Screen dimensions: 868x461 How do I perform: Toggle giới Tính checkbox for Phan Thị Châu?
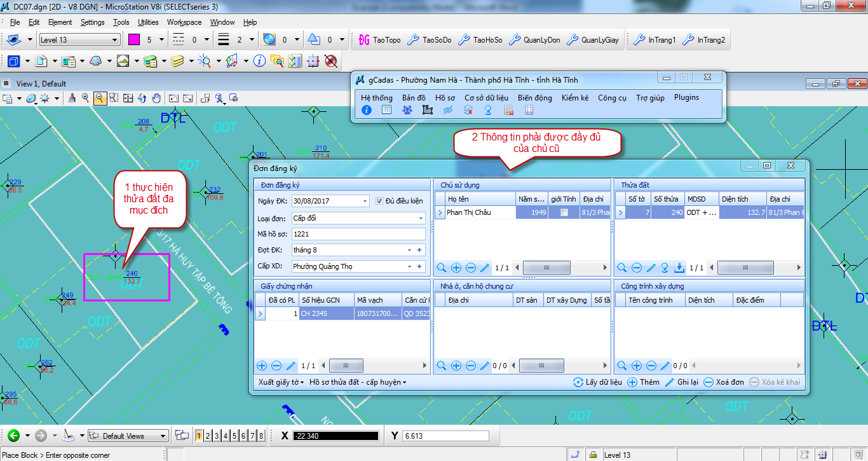coord(564,212)
